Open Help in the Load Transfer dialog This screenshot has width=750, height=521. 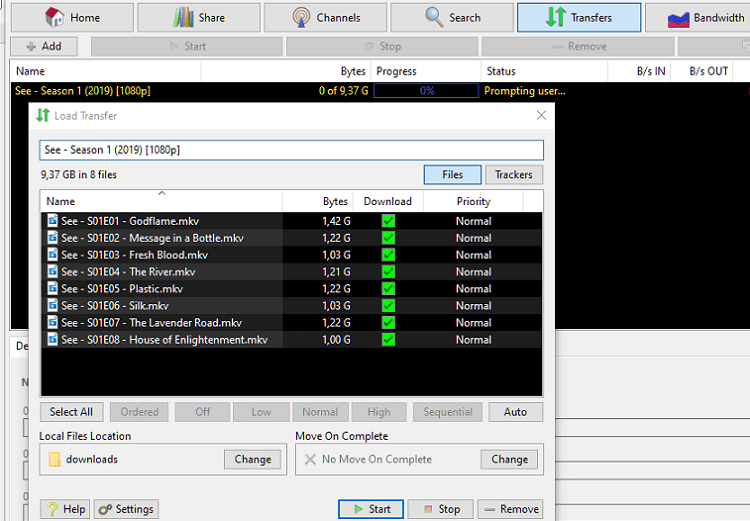click(x=66, y=509)
